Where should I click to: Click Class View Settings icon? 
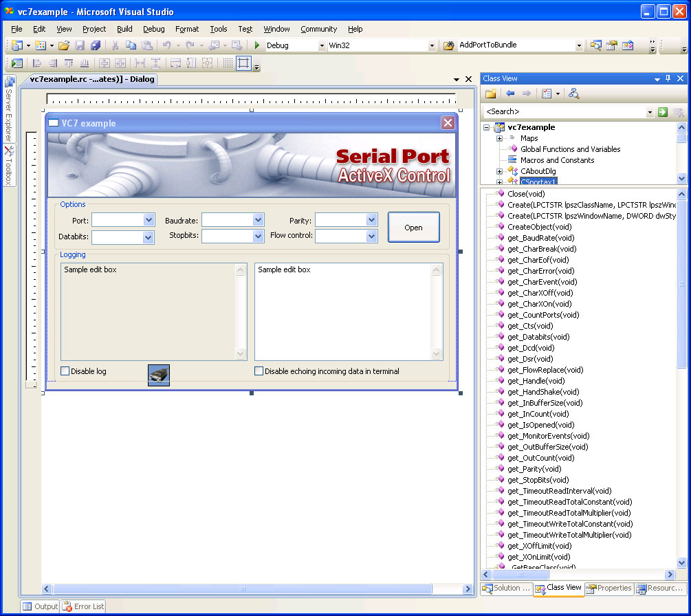pos(547,93)
